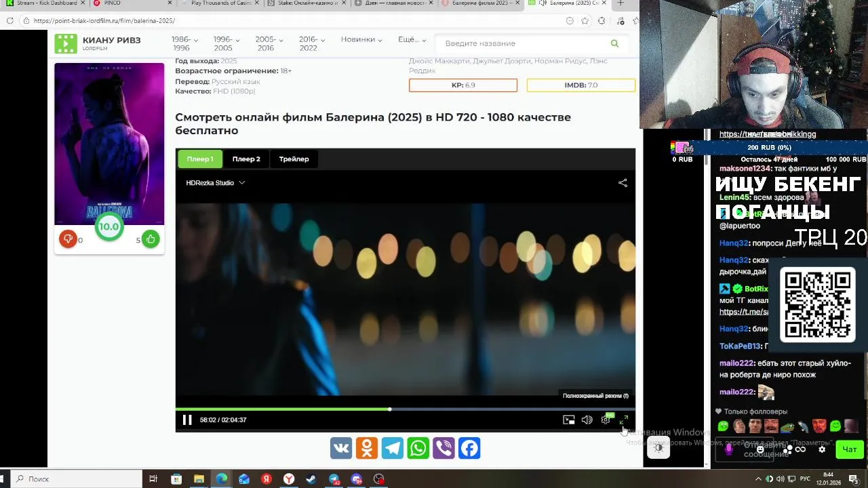Image resolution: width=868 pixels, height=488 pixels.
Task: Share to VK social network
Action: [x=341, y=448]
